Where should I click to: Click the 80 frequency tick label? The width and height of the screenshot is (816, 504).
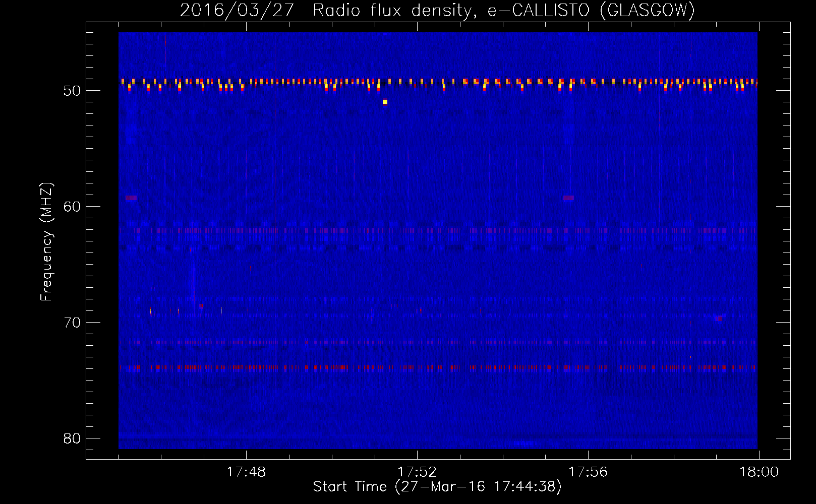pyautogui.click(x=72, y=438)
